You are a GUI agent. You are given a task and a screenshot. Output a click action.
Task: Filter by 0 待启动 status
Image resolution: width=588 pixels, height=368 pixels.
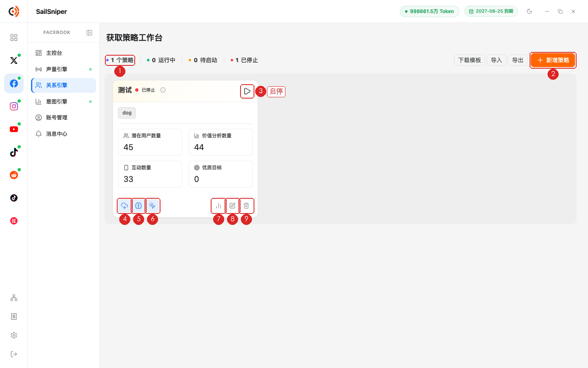tap(203, 60)
